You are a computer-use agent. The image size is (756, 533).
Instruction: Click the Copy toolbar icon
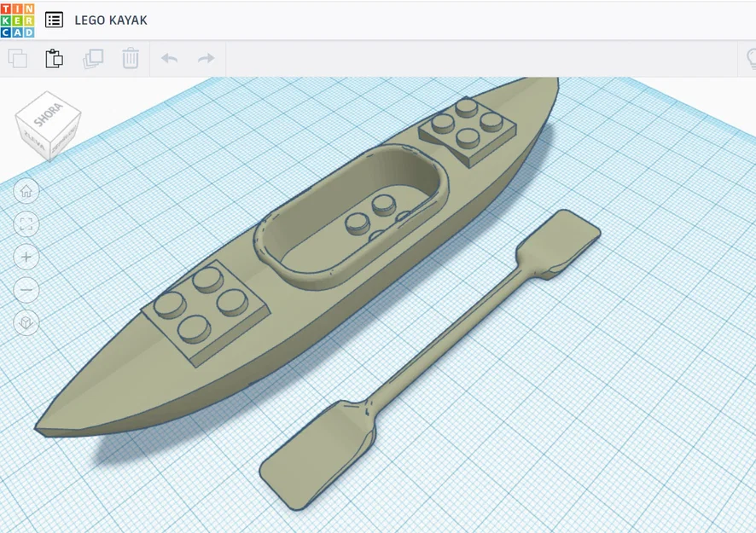pos(17,59)
